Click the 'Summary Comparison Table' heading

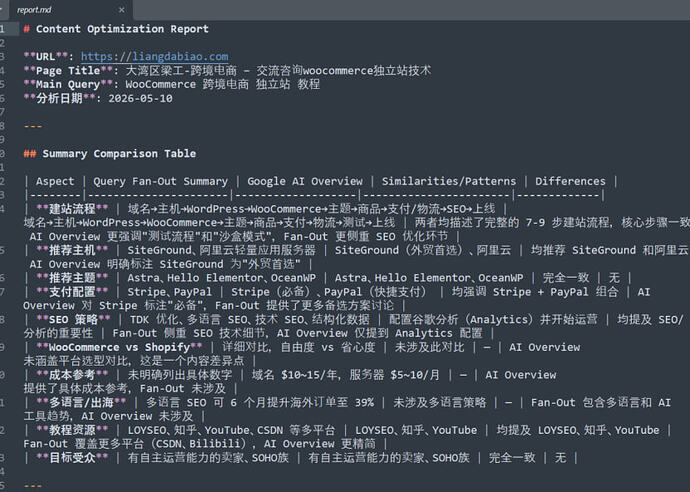tap(119, 154)
